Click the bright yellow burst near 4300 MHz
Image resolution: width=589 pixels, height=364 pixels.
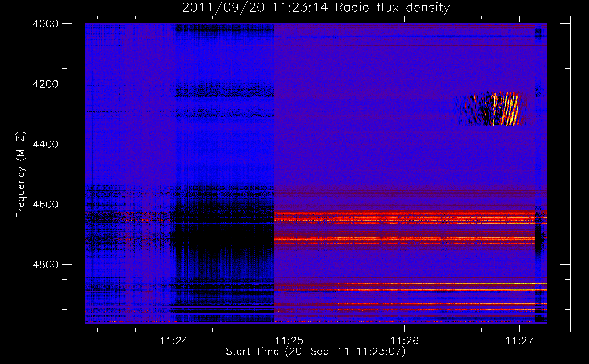[x=506, y=108]
